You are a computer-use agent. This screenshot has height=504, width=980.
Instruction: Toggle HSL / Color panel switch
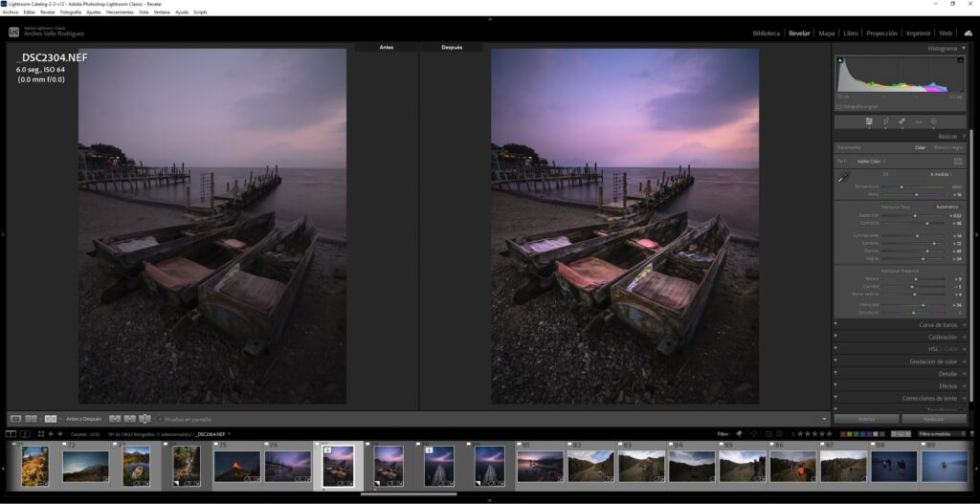pyautogui.click(x=835, y=349)
